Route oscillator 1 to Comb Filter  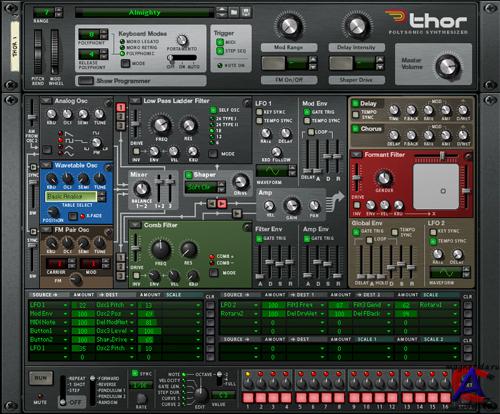click(121, 257)
